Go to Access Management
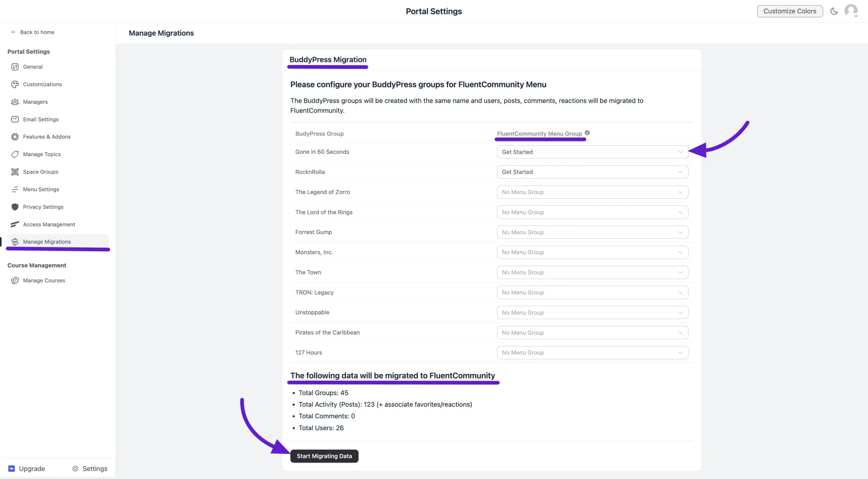Image resolution: width=868 pixels, height=479 pixels. click(x=58, y=224)
